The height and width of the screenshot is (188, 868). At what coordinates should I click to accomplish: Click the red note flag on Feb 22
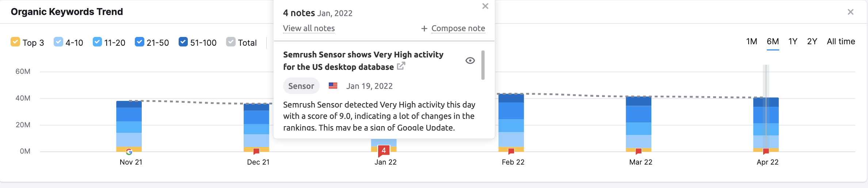(x=511, y=151)
